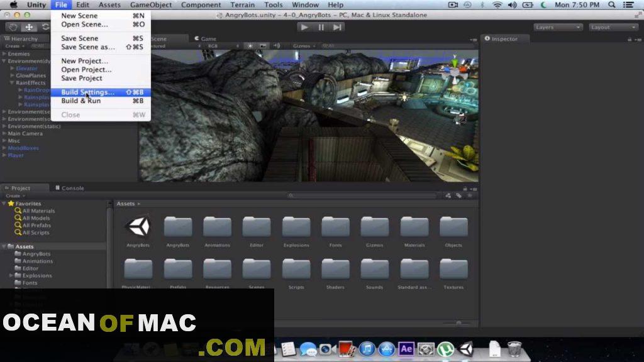
Task: Open the App Store from the Dock
Action: click(387, 349)
